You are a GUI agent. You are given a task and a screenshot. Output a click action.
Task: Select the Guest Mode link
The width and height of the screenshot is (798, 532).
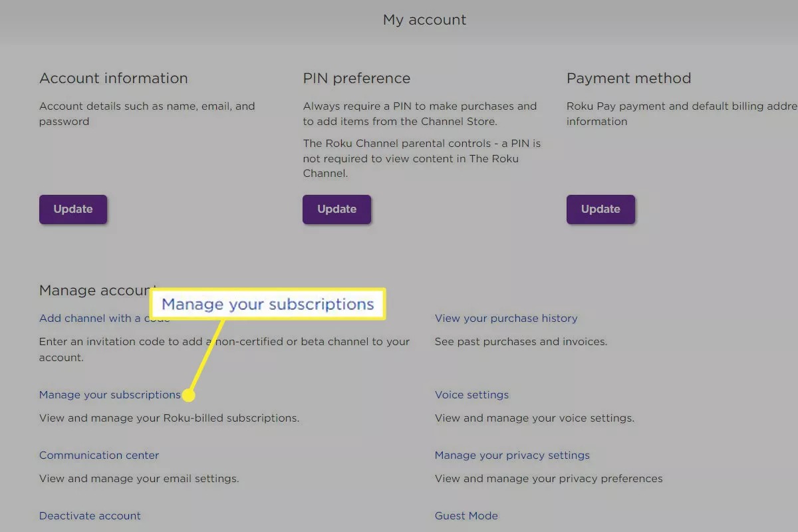point(466,516)
